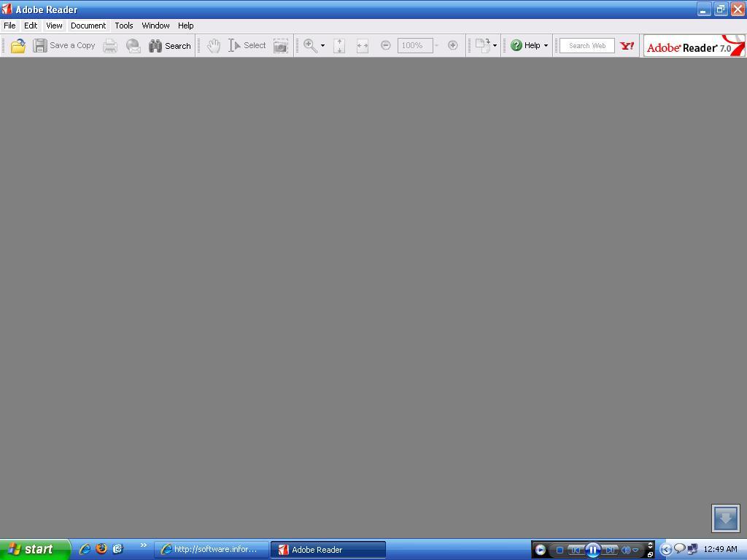Image resolution: width=747 pixels, height=560 pixels.
Task: Switch to the software.infor browser window
Action: click(210, 549)
